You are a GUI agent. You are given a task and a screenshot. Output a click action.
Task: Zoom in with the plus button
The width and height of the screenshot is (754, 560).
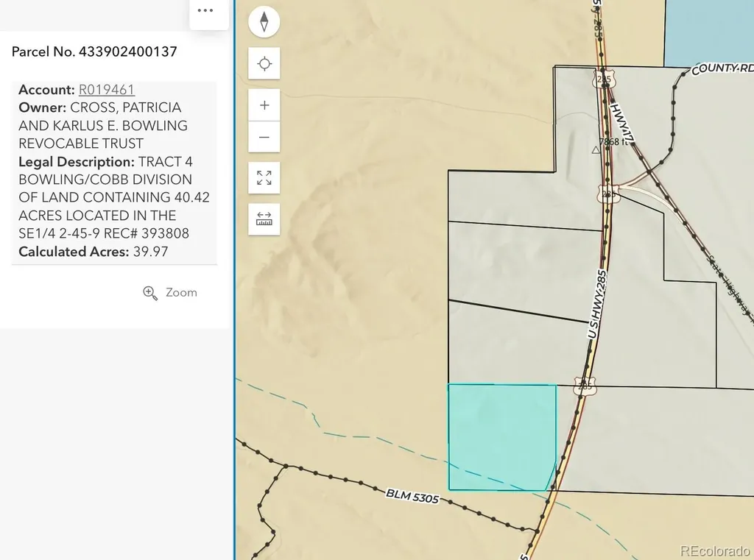coord(264,105)
